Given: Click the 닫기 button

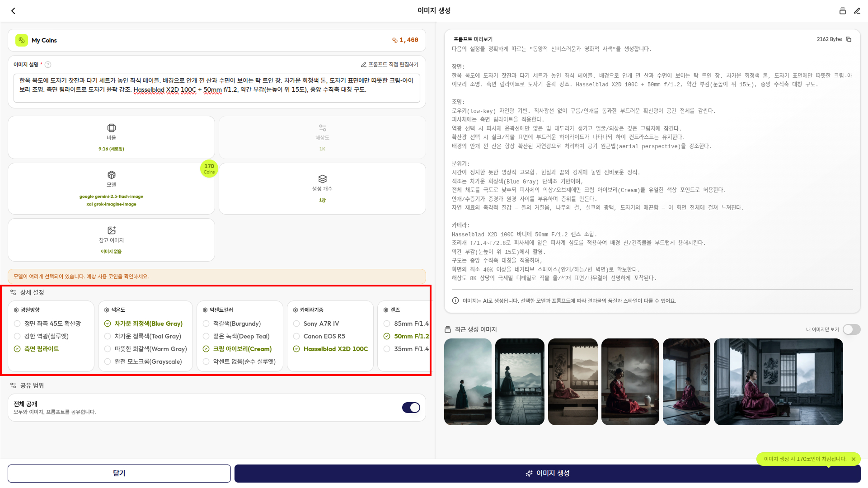Looking at the screenshot, I should (119, 473).
